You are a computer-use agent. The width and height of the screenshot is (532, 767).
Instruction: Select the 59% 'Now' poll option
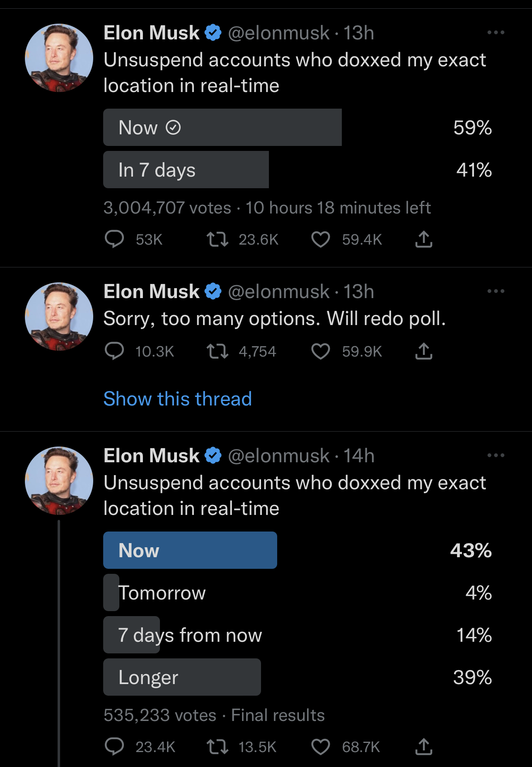point(222,127)
